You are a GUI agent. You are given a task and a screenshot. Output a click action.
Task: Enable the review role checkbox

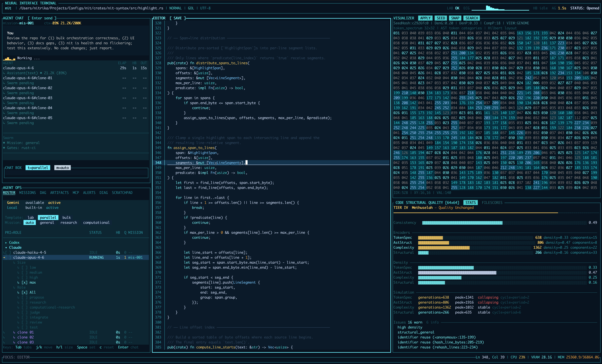click(x=24, y=322)
